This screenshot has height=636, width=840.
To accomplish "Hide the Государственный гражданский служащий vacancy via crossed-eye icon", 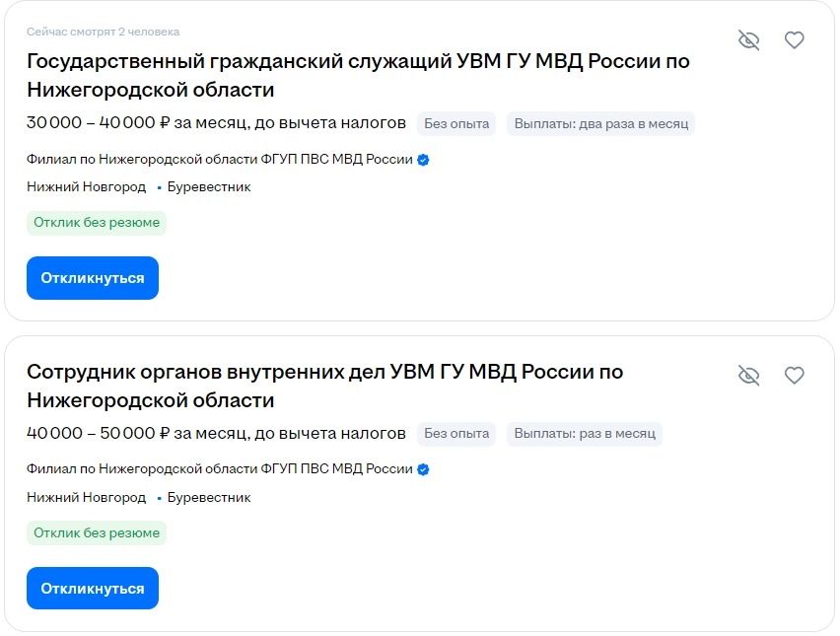I will pos(749,40).
